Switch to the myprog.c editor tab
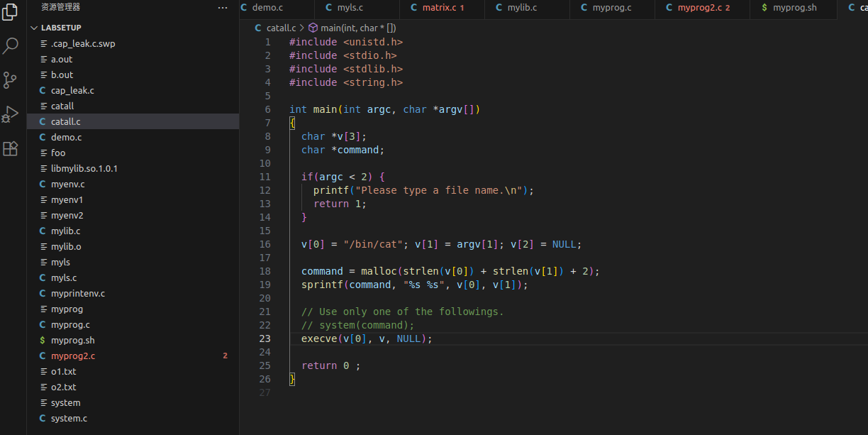868x435 pixels. coord(612,8)
